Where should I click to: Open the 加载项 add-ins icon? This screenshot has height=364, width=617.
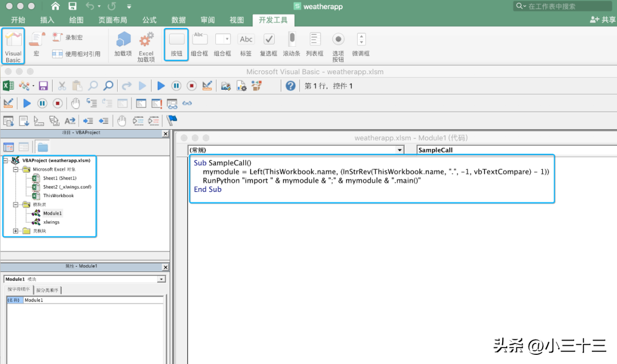point(123,44)
